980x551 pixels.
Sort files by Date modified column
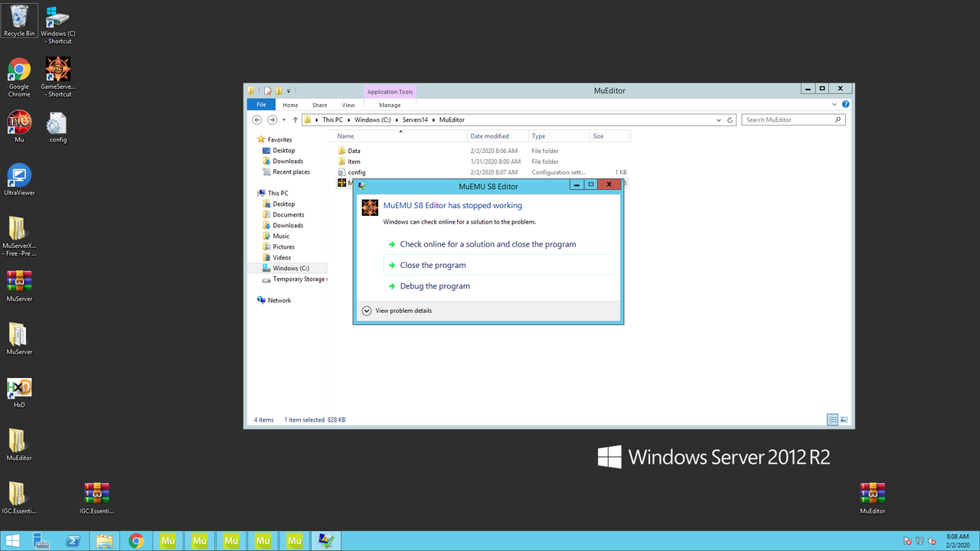pyautogui.click(x=498, y=136)
